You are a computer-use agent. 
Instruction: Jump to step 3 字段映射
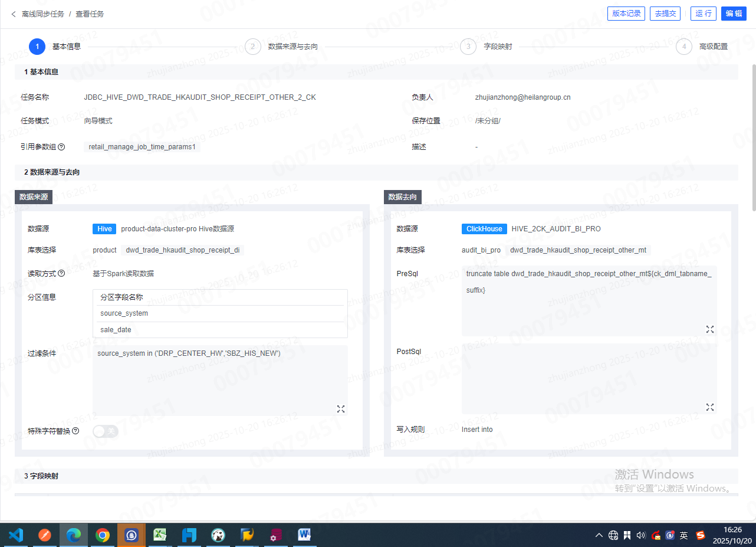(x=468, y=47)
